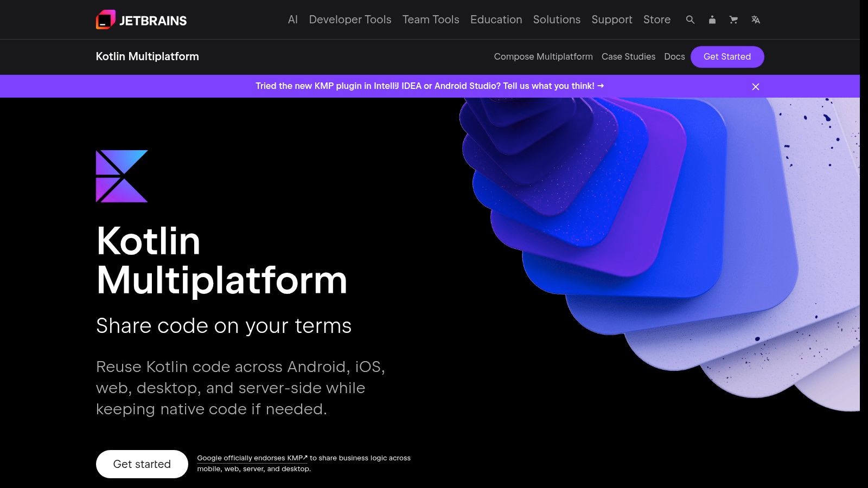The width and height of the screenshot is (868, 488).
Task: Open the Google officially endorses KMP link
Action: point(252,458)
